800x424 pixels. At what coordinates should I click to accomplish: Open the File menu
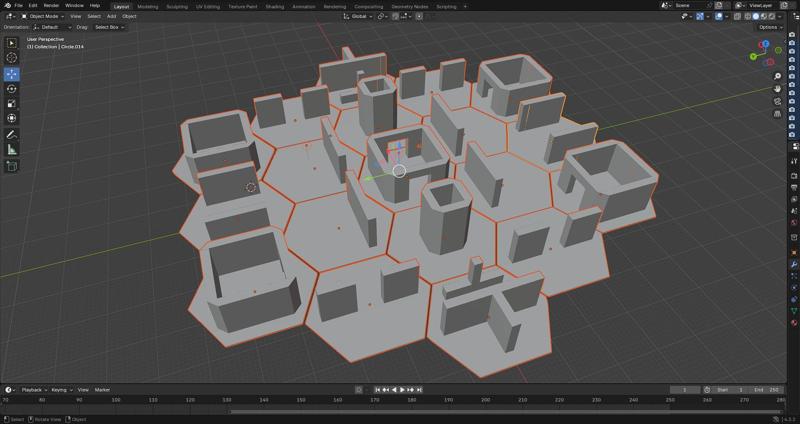19,6
